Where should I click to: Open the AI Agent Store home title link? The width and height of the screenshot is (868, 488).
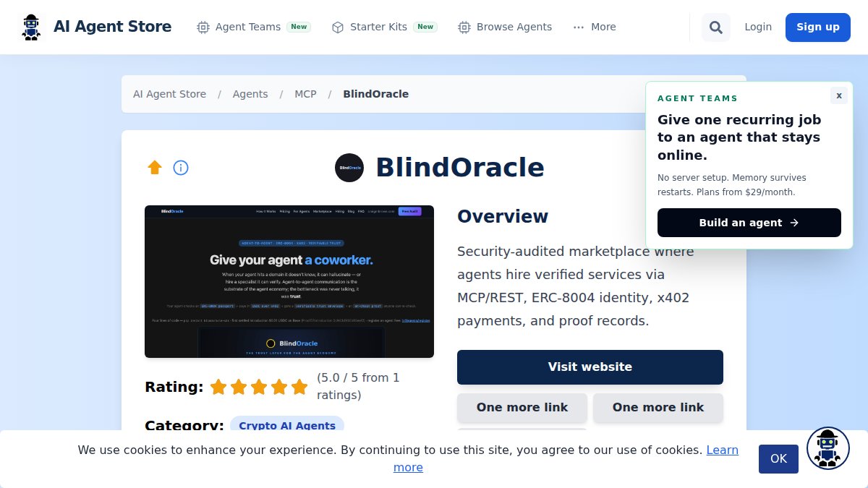pos(112,27)
